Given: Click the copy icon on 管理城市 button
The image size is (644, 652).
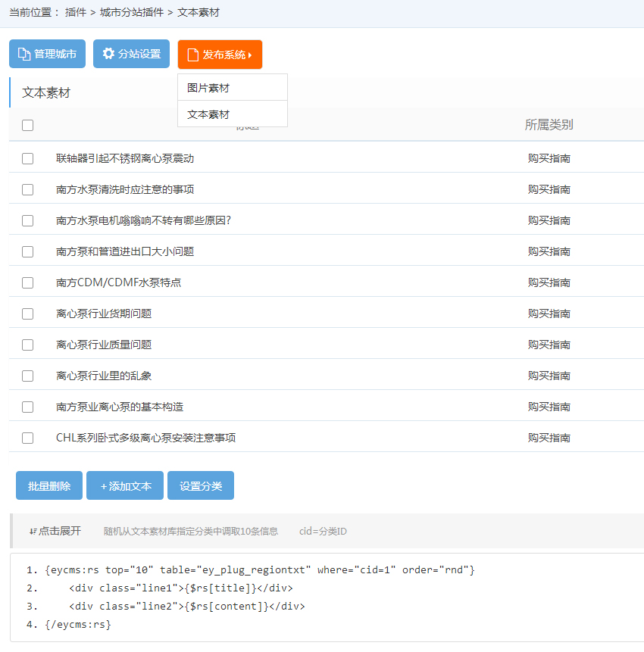Looking at the screenshot, I should pos(24,55).
